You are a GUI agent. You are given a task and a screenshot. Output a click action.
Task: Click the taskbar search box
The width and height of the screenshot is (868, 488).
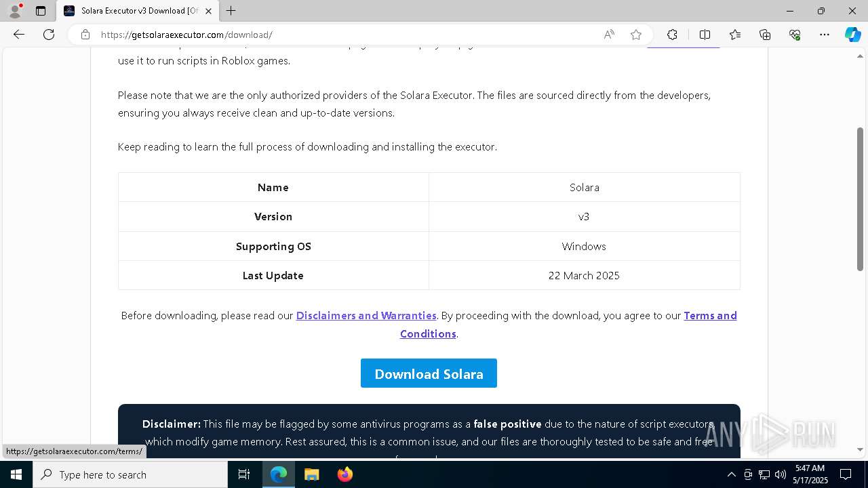point(130,474)
